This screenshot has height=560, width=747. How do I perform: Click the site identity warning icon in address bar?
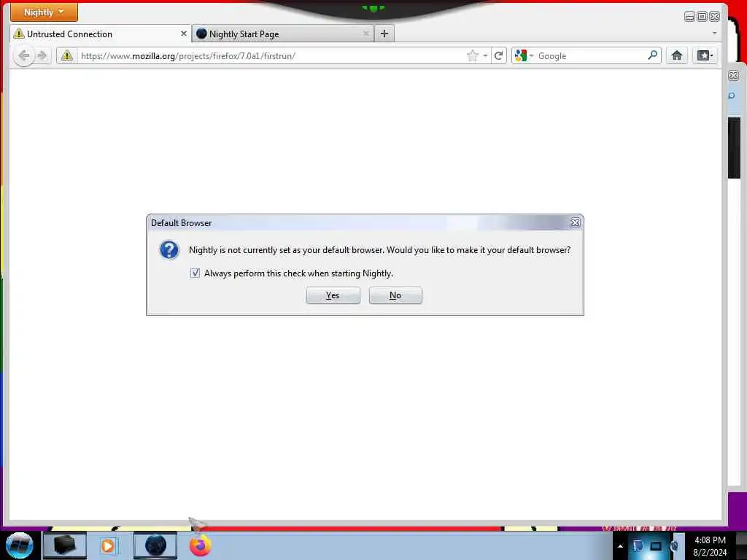tap(66, 55)
